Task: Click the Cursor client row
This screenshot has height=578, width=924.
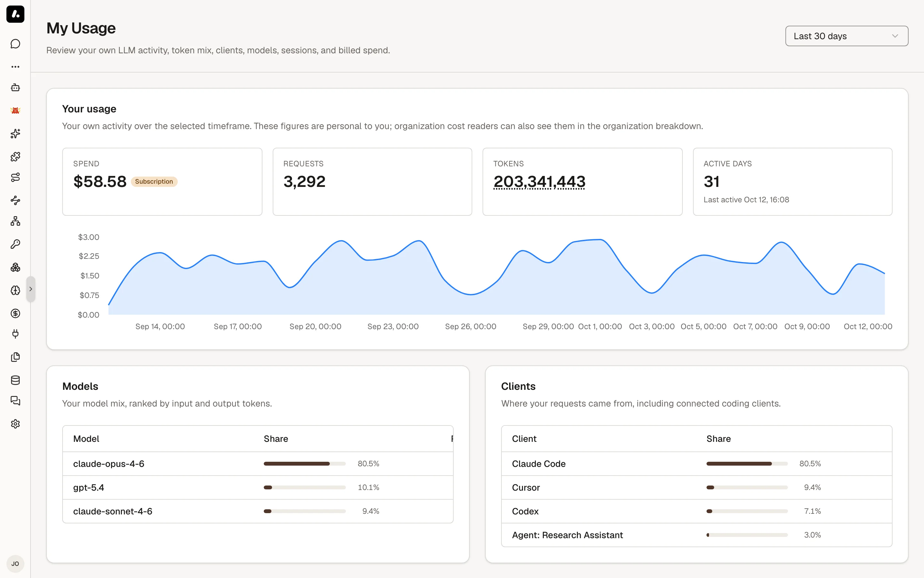Action: [697, 487]
